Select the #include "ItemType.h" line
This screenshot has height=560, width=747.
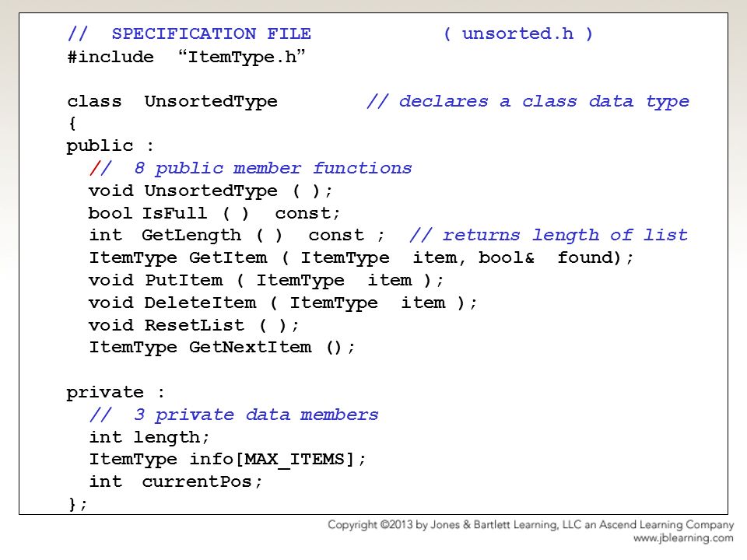coord(186,57)
